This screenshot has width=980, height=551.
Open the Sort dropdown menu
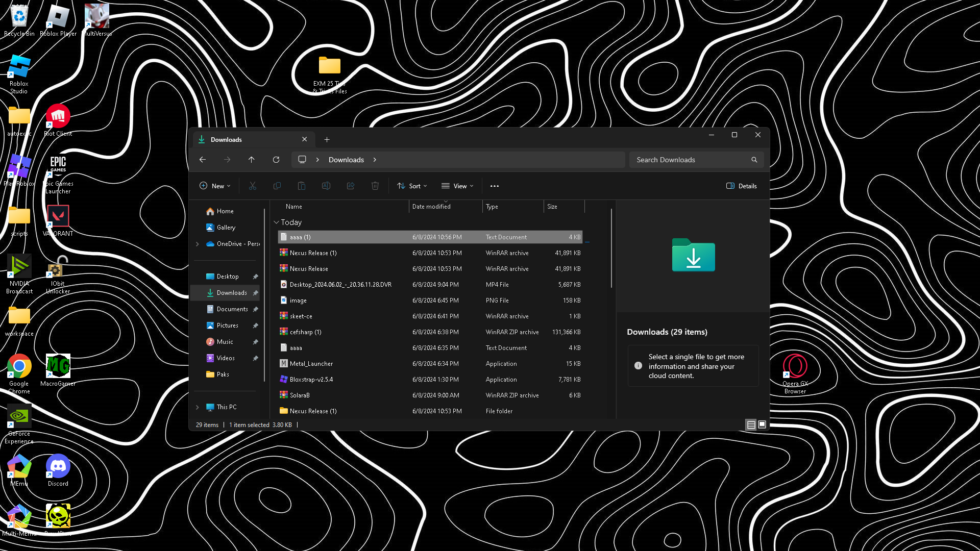point(412,186)
